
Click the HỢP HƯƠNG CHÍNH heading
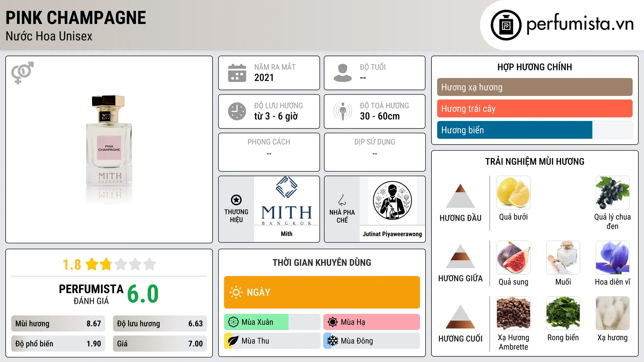click(x=535, y=67)
